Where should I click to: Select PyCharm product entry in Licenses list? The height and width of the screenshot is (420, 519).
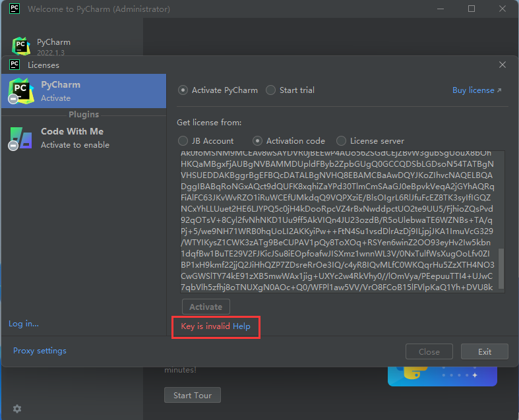(84, 91)
